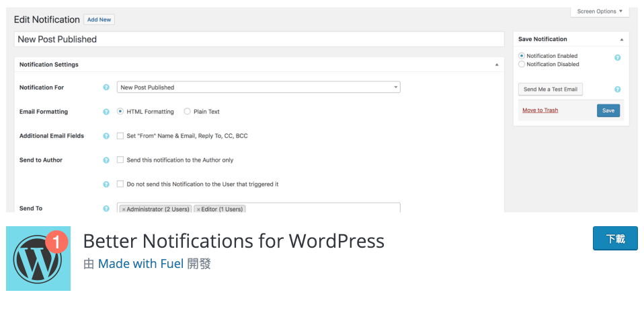Click the Save button
644x309 pixels.
pyautogui.click(x=608, y=110)
